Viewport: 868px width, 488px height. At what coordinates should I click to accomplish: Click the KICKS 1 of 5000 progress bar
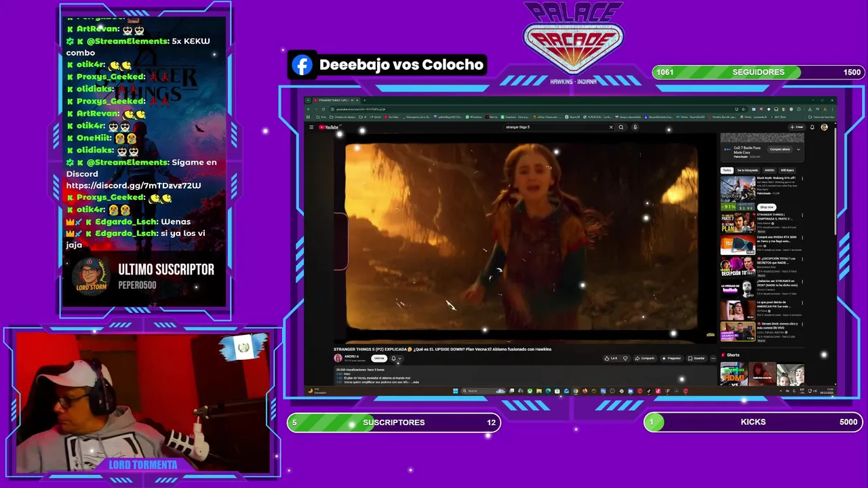click(x=753, y=422)
